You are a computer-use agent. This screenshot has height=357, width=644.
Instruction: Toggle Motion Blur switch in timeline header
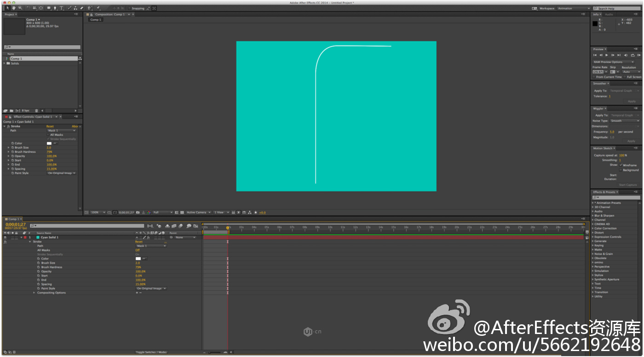click(x=180, y=226)
